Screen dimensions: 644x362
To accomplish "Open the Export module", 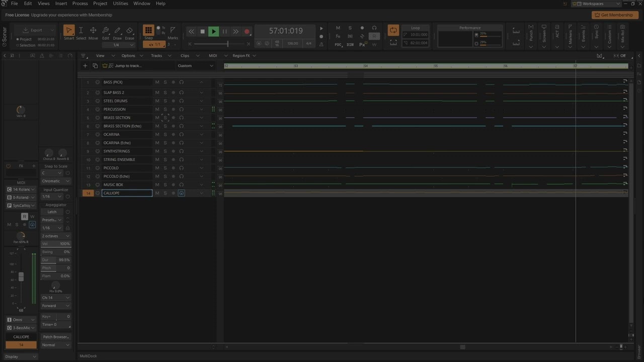I will click(36, 30).
